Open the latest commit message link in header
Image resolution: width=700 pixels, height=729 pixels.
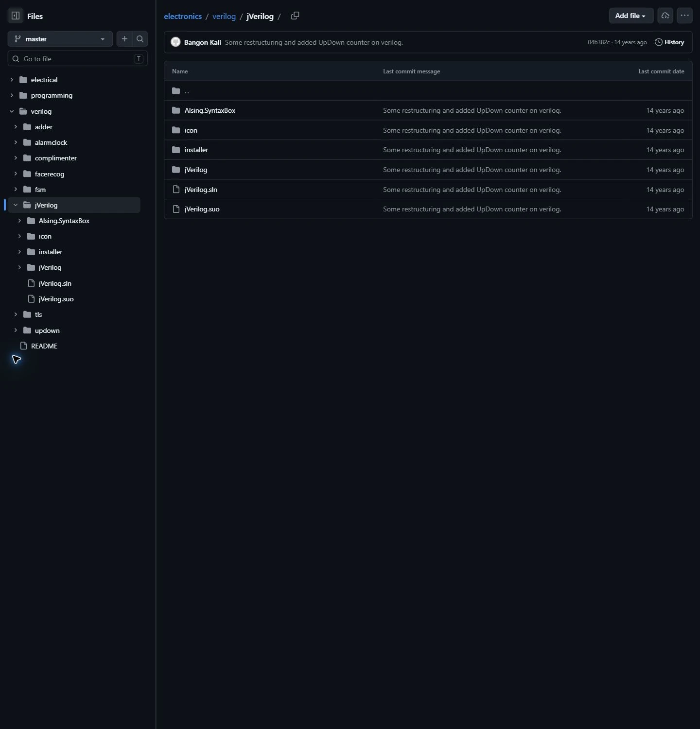tap(314, 42)
